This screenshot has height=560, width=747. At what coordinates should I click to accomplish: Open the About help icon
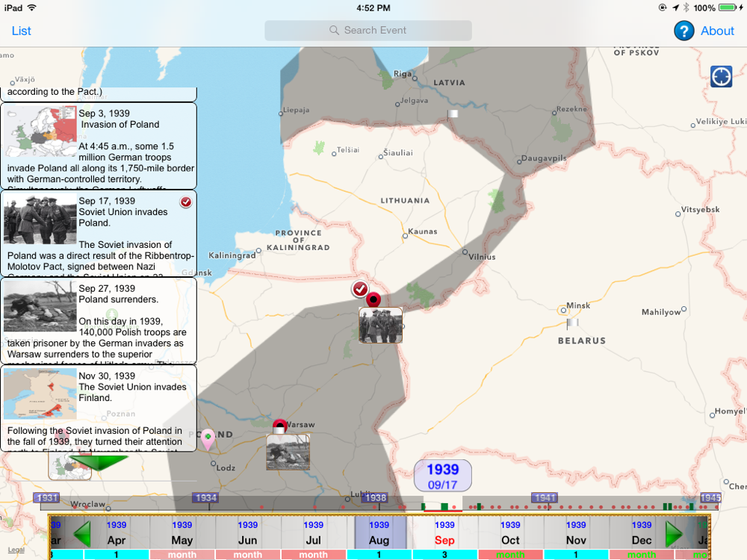pyautogui.click(x=684, y=31)
